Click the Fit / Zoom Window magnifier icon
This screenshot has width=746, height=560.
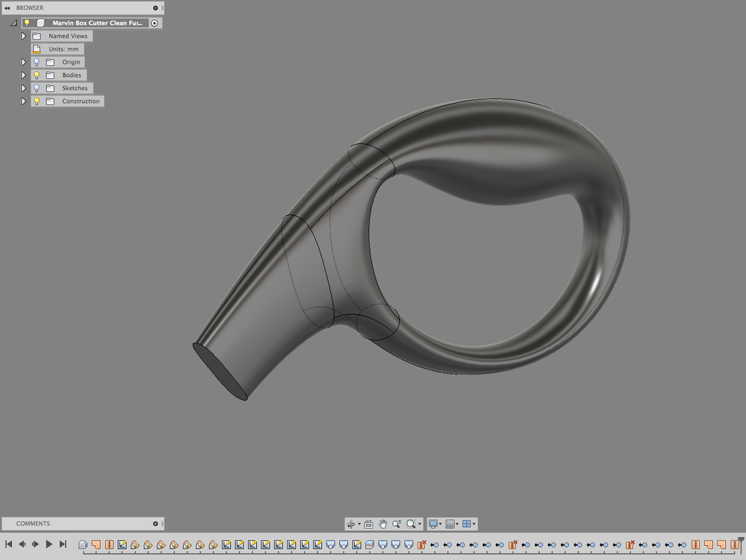(x=411, y=524)
